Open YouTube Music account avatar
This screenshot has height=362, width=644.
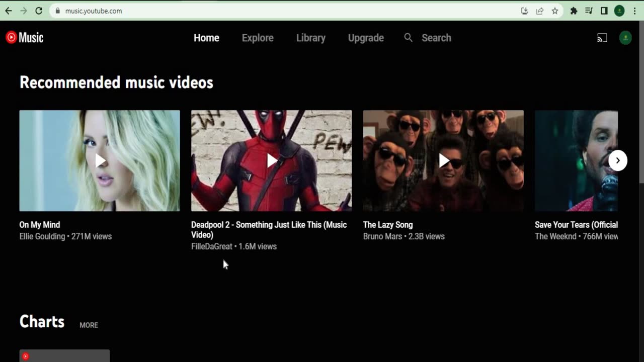(x=625, y=38)
